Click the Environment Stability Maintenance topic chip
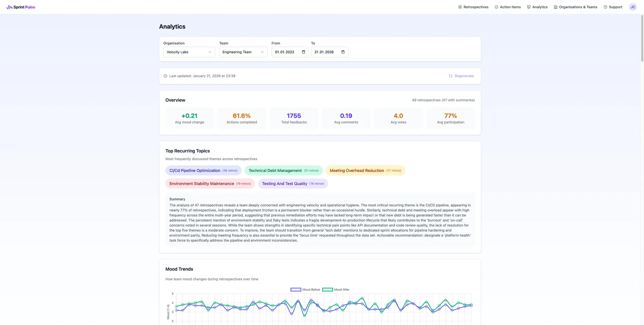 pos(210,184)
